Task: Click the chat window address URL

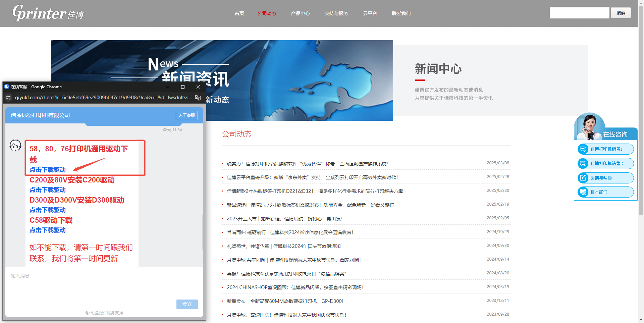Action: coord(103,98)
